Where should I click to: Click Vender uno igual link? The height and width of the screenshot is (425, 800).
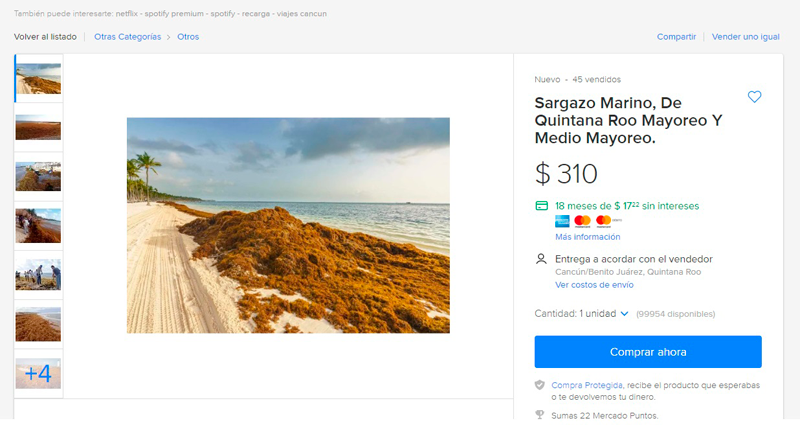pos(745,37)
